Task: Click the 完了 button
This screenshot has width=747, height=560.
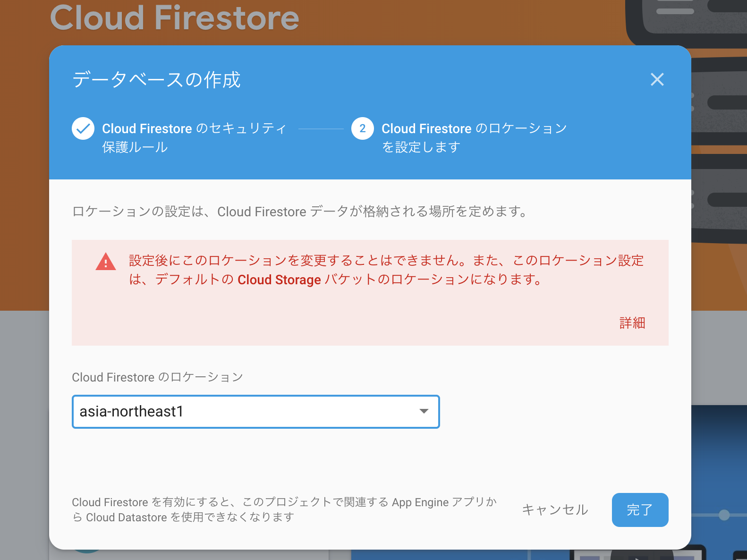Action: [x=640, y=510]
